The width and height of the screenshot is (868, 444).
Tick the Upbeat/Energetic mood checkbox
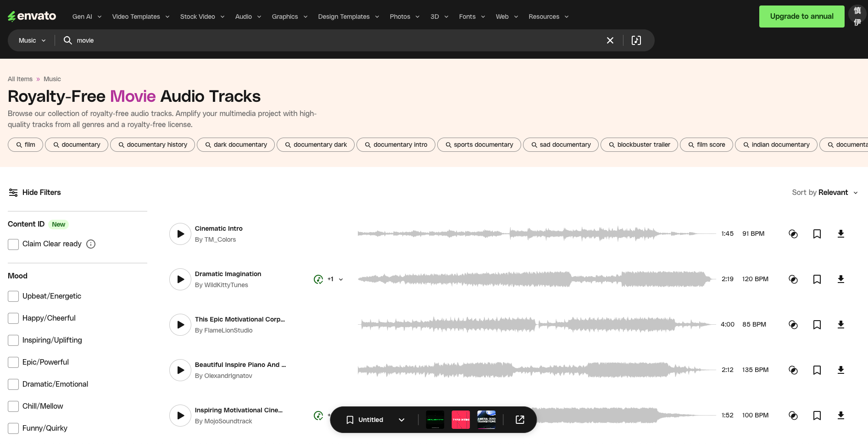click(x=13, y=296)
